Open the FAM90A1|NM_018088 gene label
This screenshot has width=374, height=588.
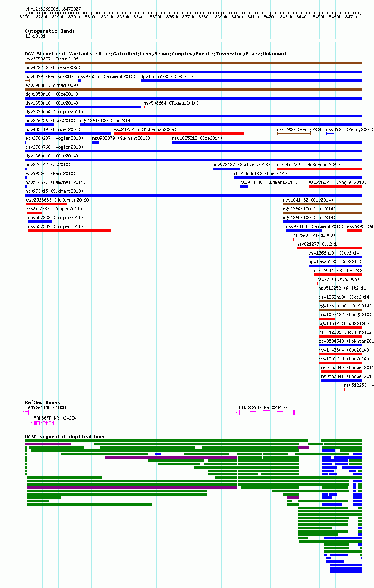[x=47, y=407]
